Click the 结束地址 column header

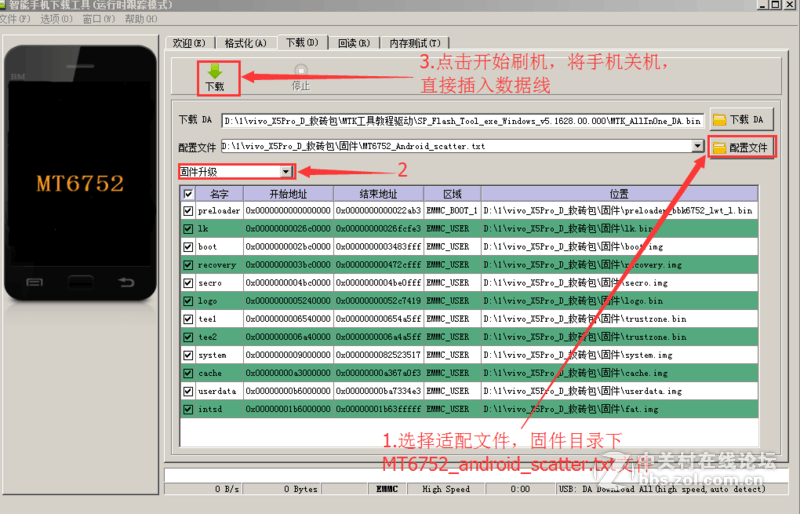378,194
